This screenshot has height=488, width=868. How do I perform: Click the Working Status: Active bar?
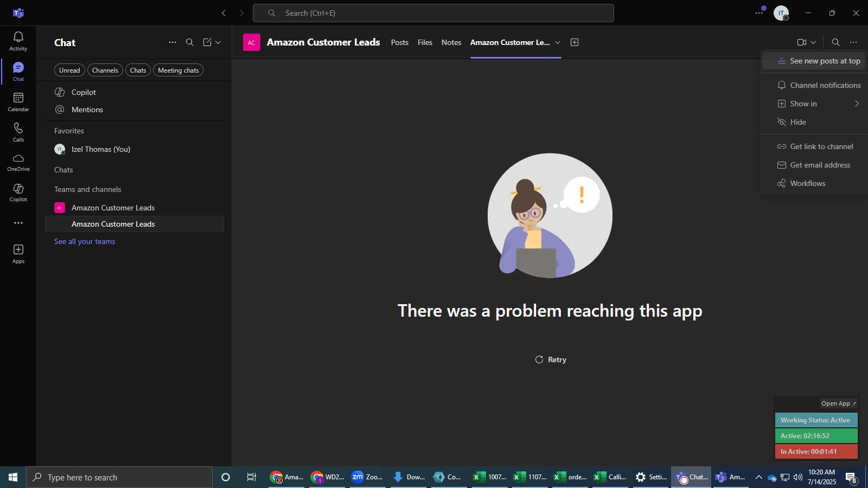[x=816, y=420]
